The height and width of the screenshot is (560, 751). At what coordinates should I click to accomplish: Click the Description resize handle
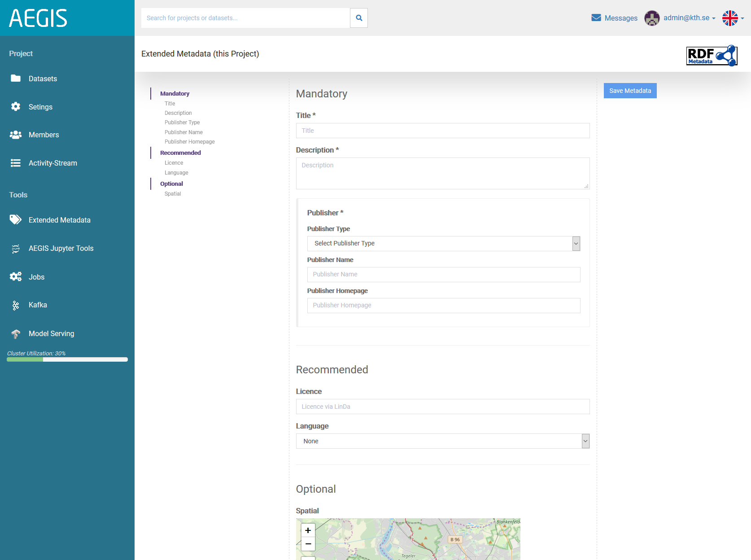point(586,186)
